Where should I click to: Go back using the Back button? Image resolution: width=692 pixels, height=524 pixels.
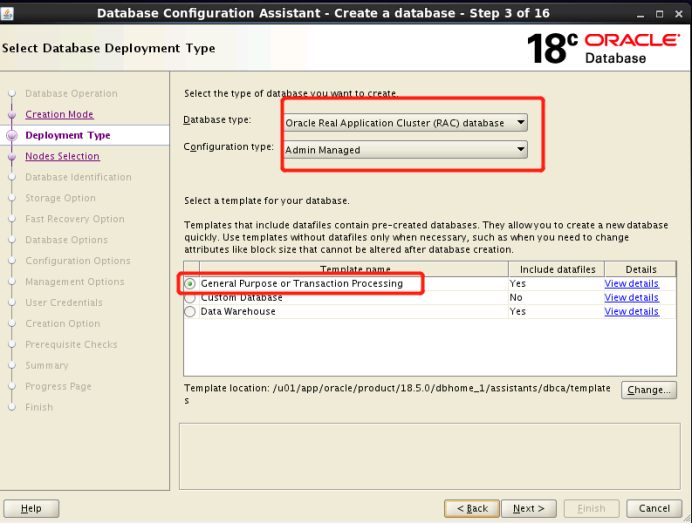(472, 508)
